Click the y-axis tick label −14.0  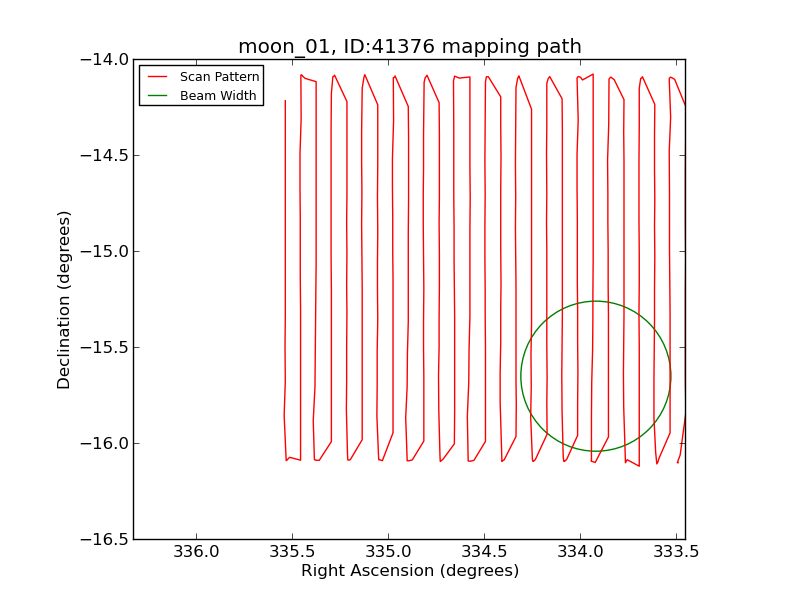tap(104, 60)
